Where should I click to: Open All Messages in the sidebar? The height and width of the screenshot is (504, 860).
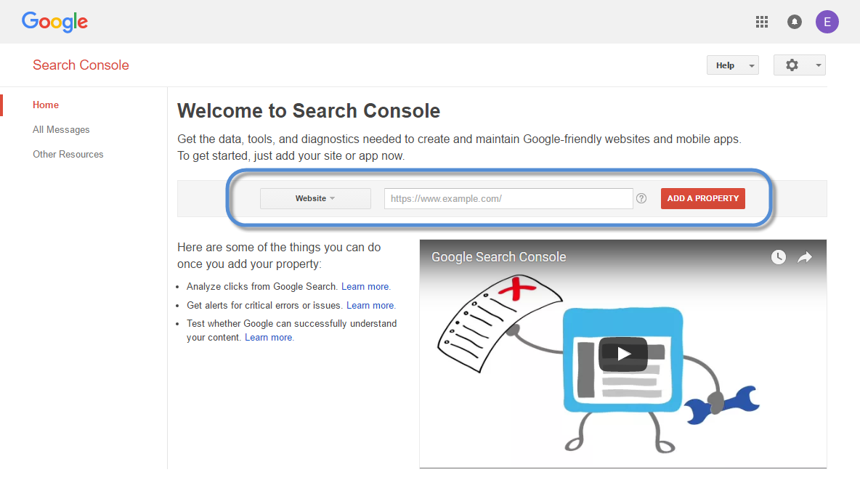pyautogui.click(x=61, y=130)
